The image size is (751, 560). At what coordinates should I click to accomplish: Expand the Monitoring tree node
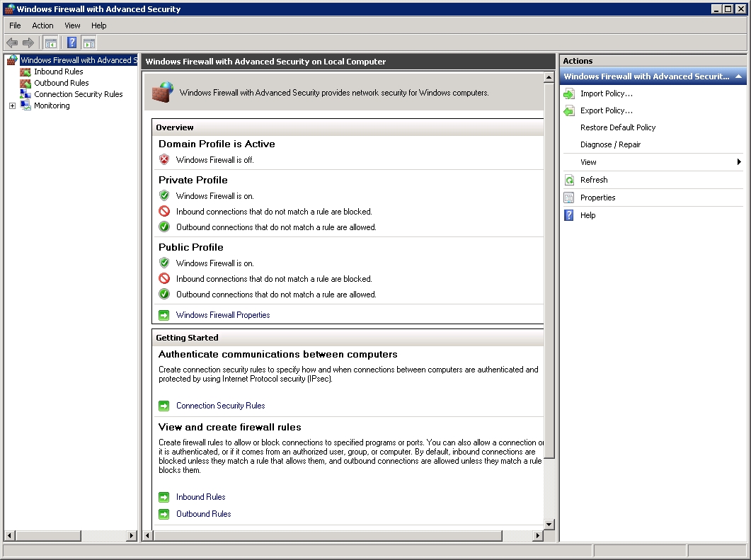coord(13,106)
